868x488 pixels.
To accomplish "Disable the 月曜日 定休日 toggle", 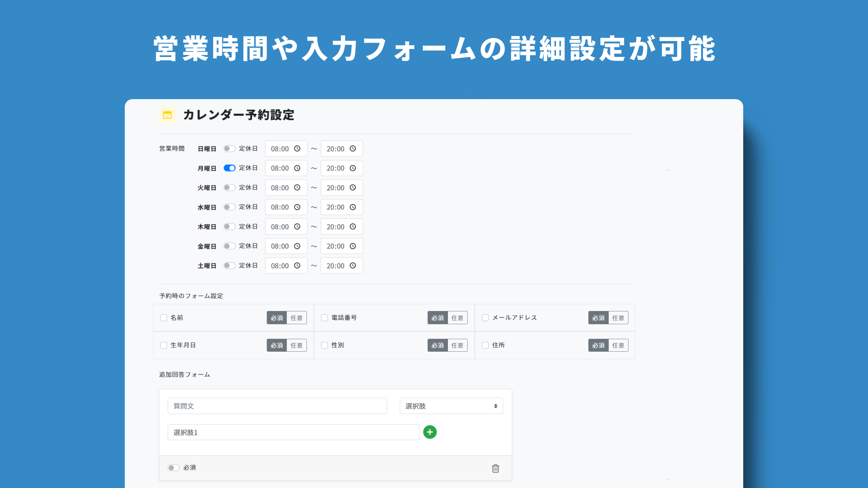I will pyautogui.click(x=229, y=168).
